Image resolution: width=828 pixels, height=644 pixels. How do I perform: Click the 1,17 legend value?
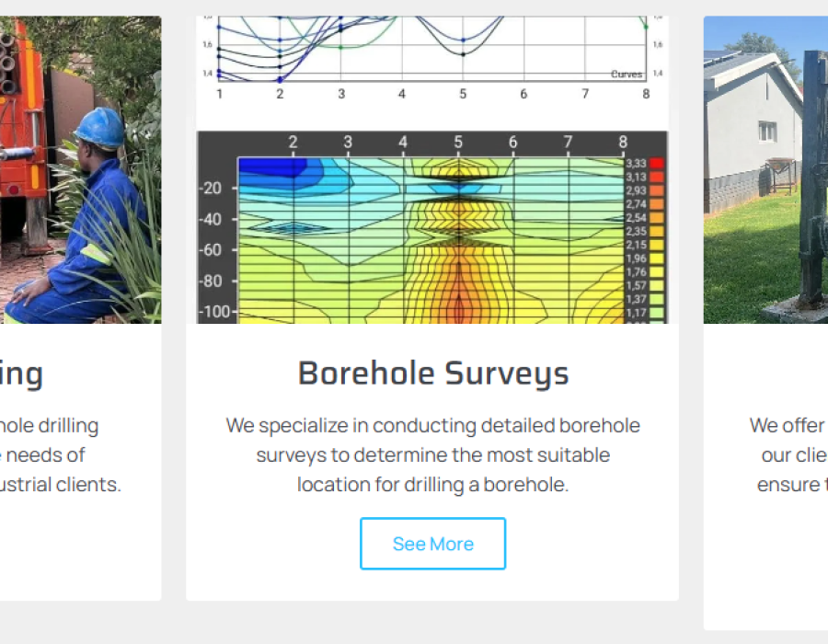[x=636, y=314]
